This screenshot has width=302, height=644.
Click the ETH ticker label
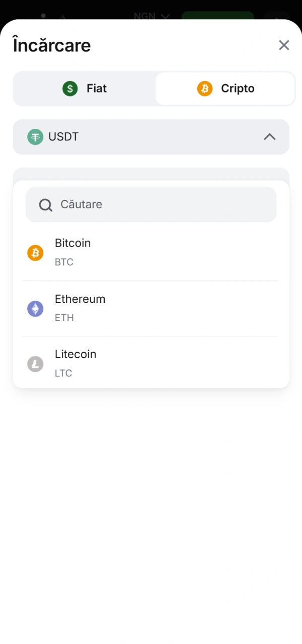point(64,318)
